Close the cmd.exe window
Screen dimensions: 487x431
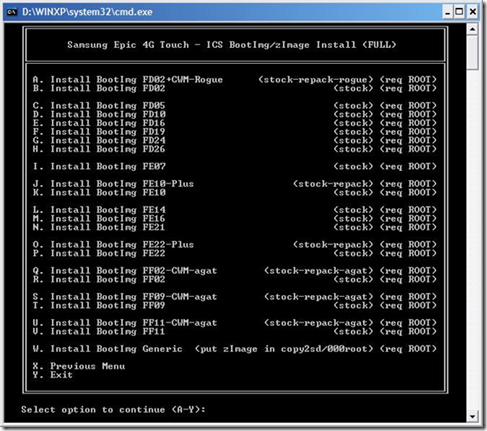click(x=473, y=12)
